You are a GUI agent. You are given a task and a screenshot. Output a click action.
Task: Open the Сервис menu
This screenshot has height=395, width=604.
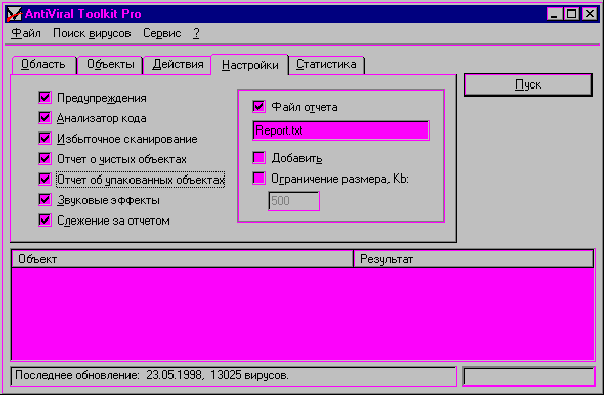(x=162, y=34)
